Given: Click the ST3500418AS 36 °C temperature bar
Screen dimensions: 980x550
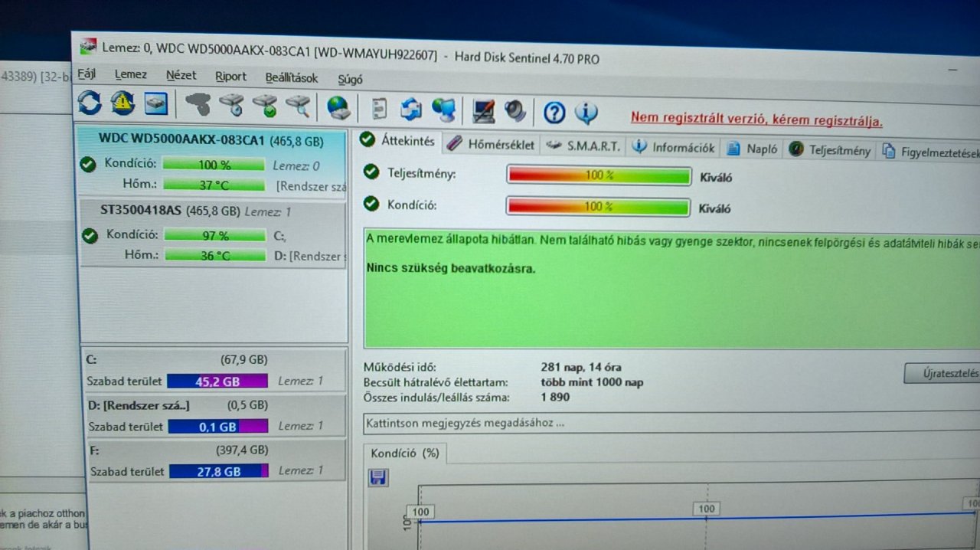Looking at the screenshot, I should coord(215,256).
